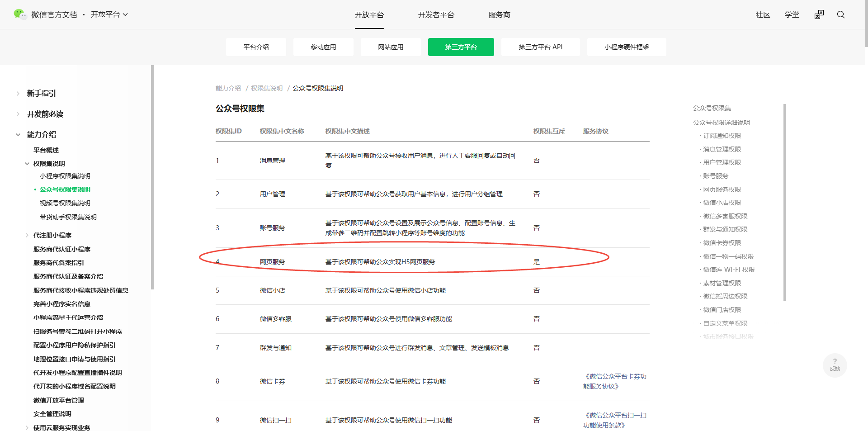868x431 pixels.
Task: Jump to 微信小店权限 in outline
Action: pyautogui.click(x=722, y=203)
